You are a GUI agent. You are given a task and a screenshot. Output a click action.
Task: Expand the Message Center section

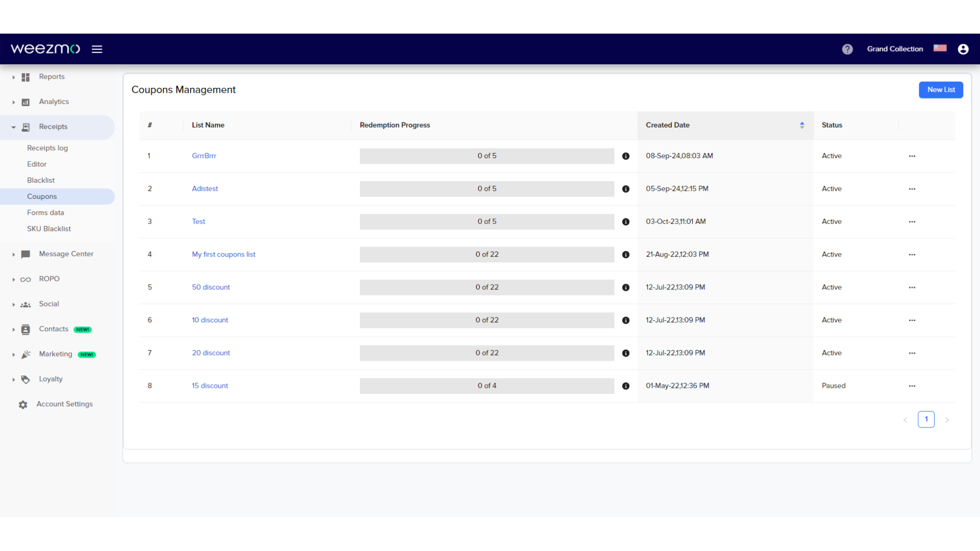13,254
